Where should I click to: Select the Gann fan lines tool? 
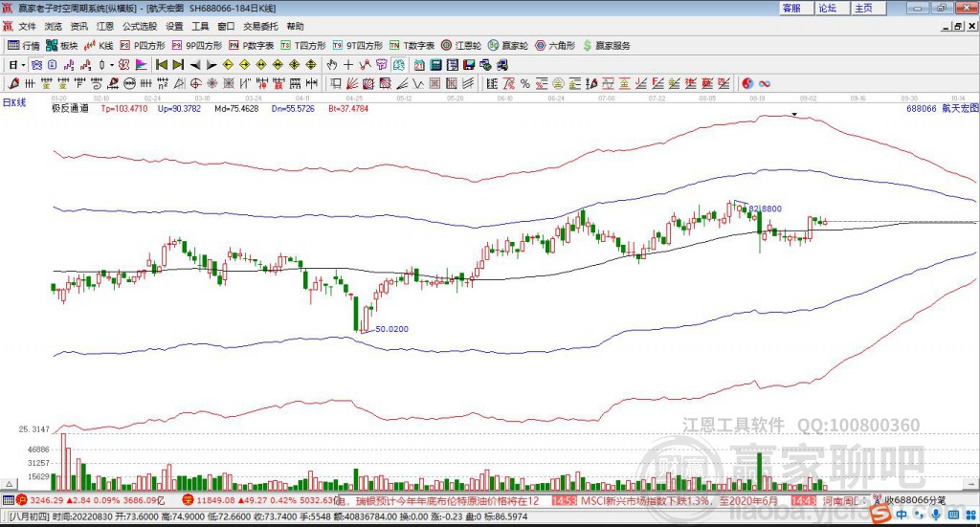(352, 83)
